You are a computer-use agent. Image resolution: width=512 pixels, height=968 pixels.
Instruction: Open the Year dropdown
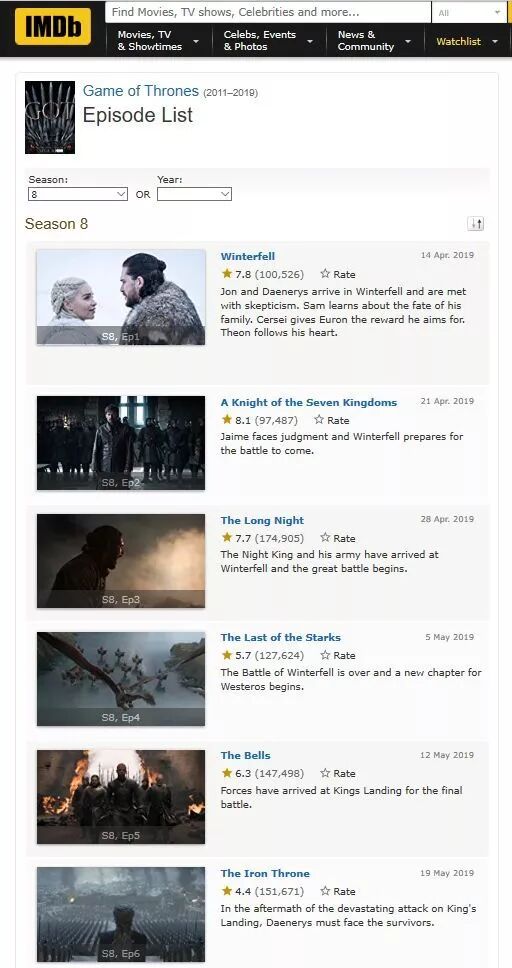point(195,194)
